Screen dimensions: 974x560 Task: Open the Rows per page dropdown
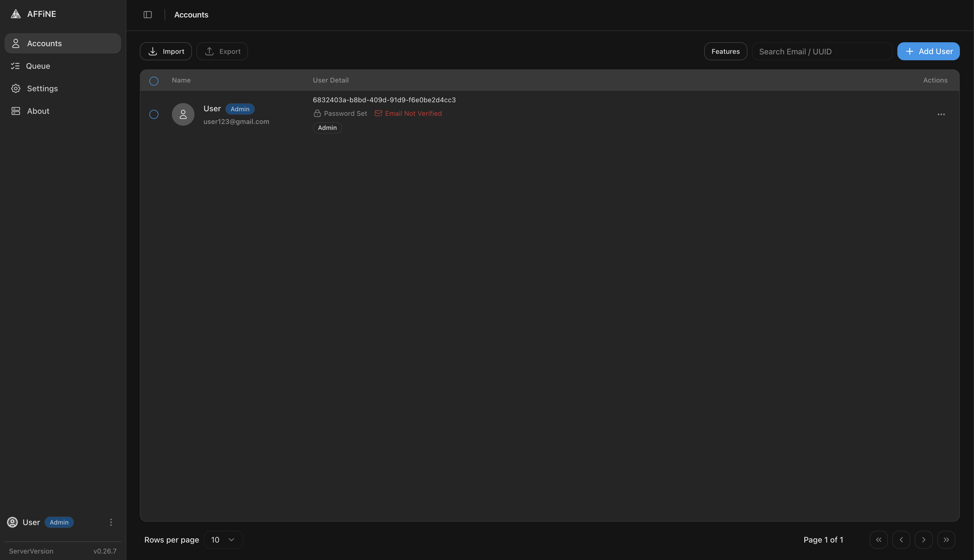tap(223, 540)
